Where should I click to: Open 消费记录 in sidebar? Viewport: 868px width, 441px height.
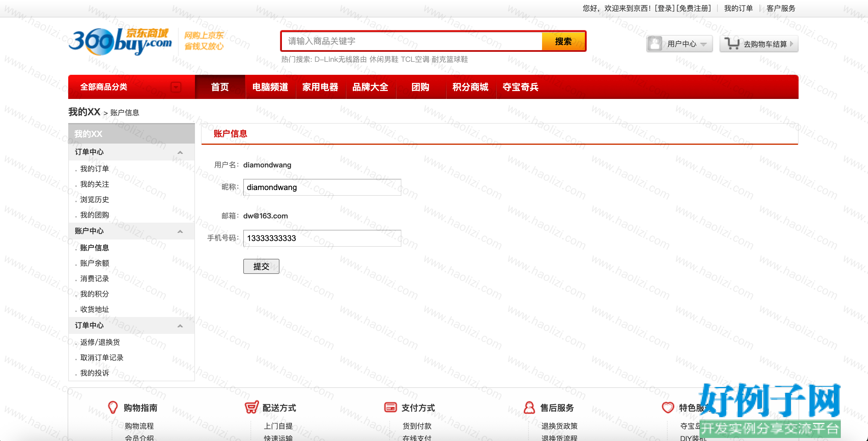94,279
